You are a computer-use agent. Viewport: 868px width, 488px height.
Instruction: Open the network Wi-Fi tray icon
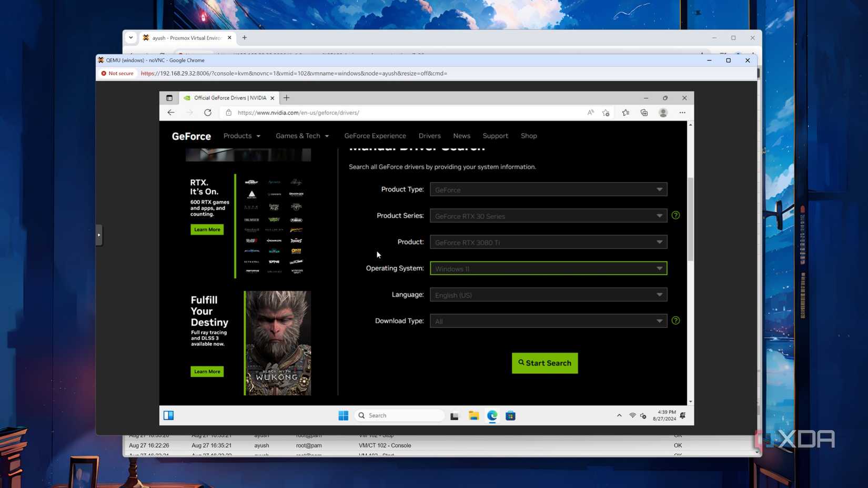pos(632,415)
